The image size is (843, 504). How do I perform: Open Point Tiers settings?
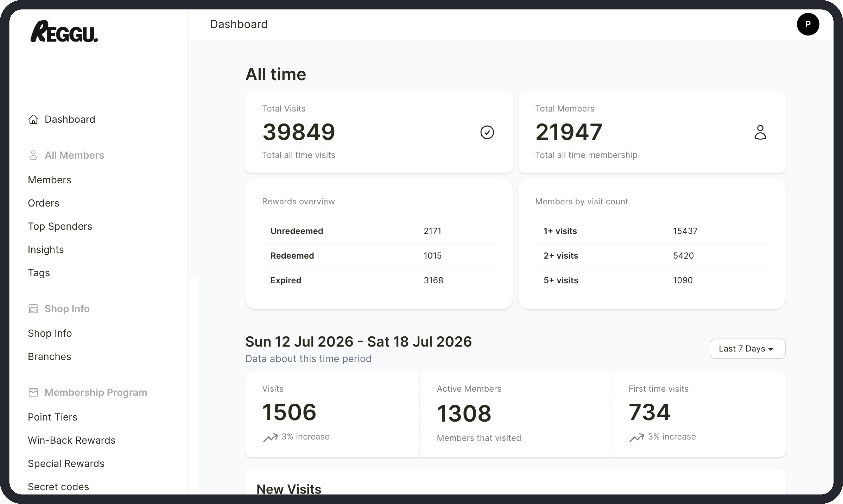[53, 417]
